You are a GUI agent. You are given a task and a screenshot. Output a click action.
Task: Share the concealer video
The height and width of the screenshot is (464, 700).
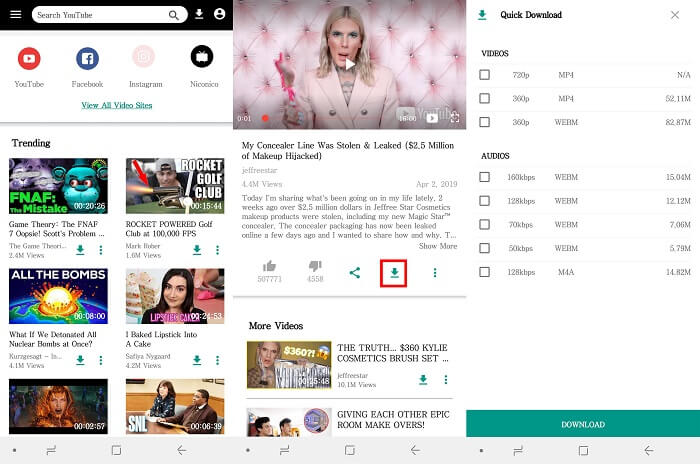(355, 272)
